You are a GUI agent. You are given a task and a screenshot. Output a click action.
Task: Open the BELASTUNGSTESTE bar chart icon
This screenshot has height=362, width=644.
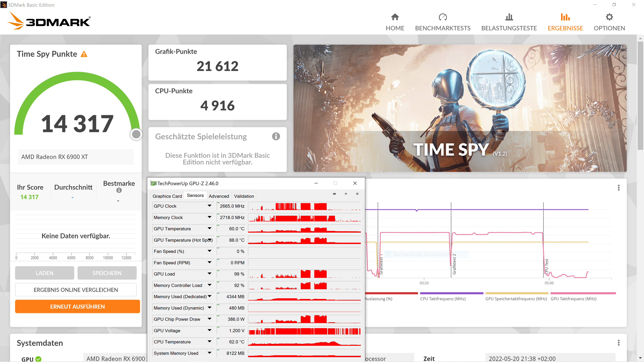pyautogui.click(x=509, y=17)
